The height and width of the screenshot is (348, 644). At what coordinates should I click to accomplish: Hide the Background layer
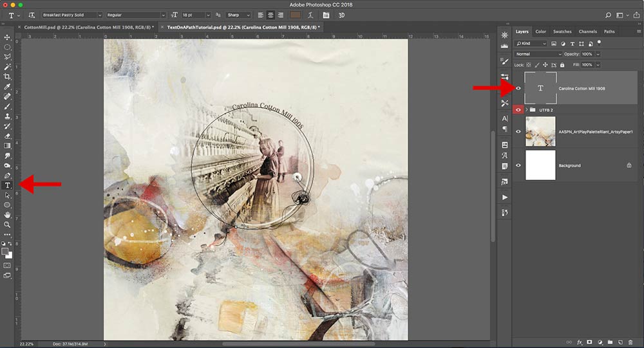click(x=518, y=165)
